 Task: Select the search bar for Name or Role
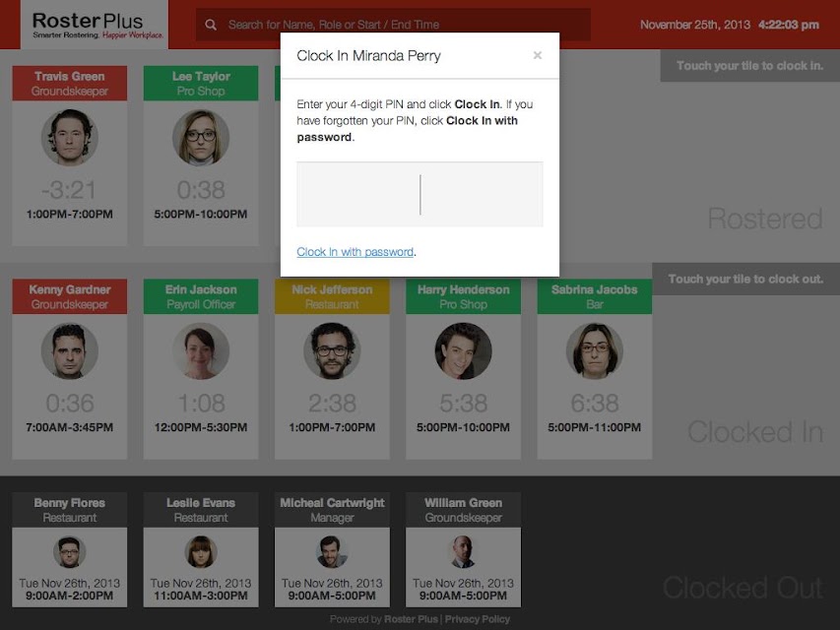click(x=393, y=25)
